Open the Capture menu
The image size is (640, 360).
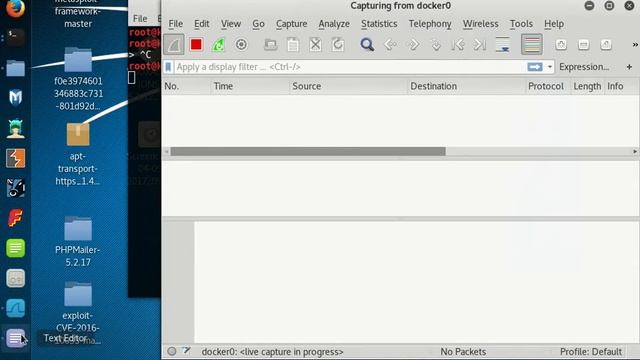(291, 24)
